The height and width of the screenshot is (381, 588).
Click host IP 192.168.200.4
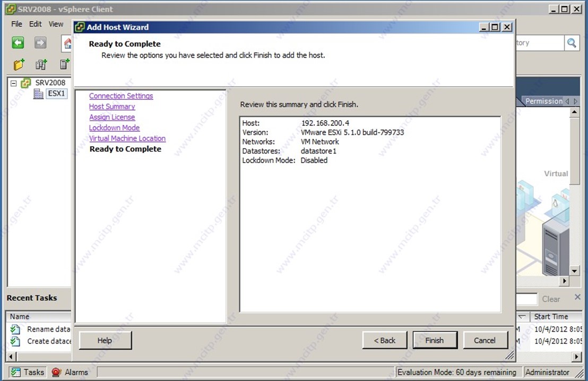point(325,123)
